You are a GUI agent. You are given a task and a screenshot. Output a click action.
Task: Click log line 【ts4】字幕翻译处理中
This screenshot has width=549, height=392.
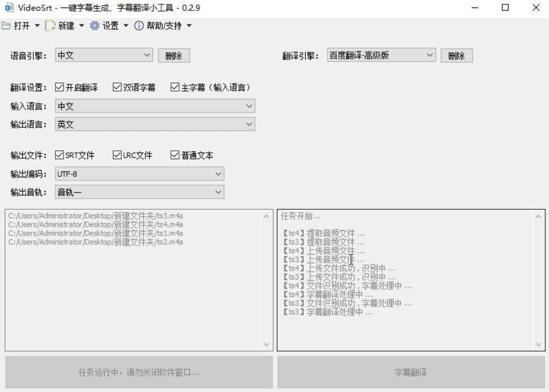327,294
